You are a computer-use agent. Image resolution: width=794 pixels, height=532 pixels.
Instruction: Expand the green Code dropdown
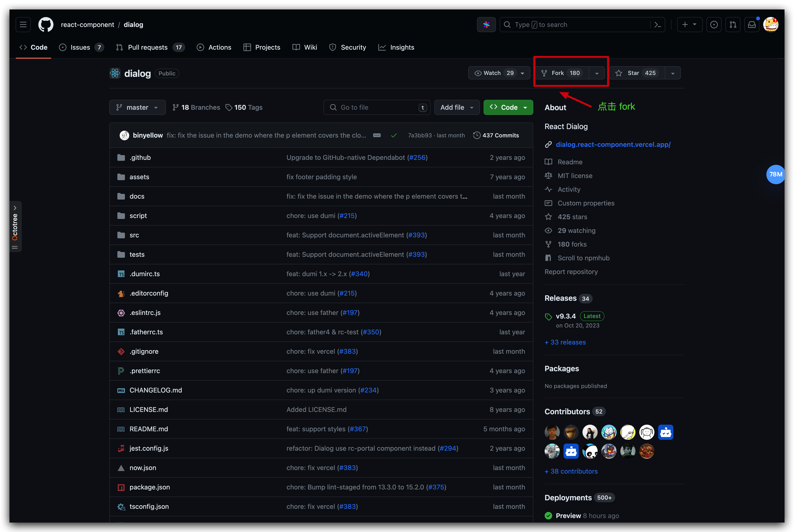(x=508, y=108)
